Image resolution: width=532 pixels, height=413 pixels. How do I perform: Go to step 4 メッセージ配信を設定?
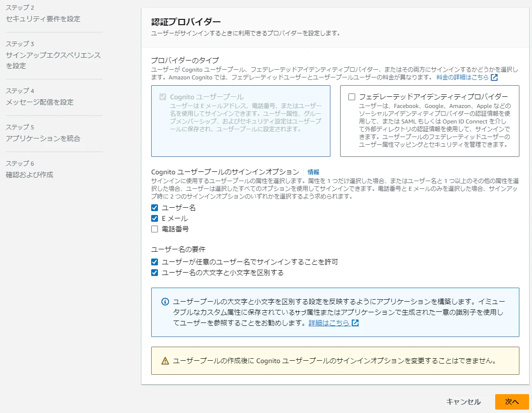[40, 102]
